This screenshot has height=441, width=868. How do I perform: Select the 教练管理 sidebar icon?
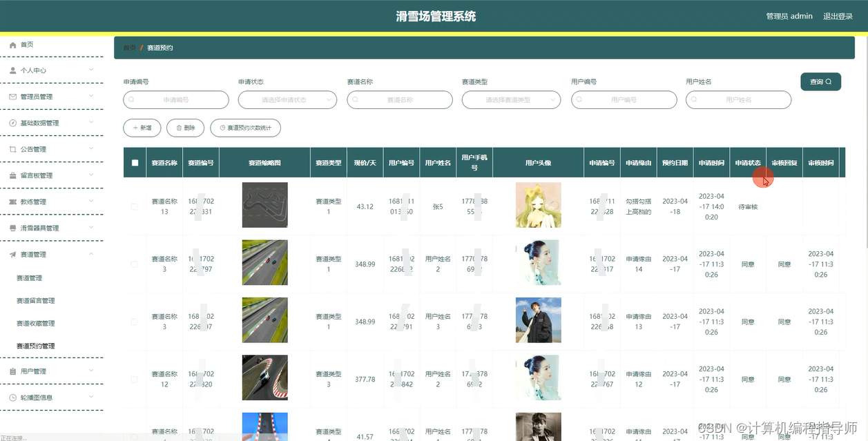click(11, 202)
